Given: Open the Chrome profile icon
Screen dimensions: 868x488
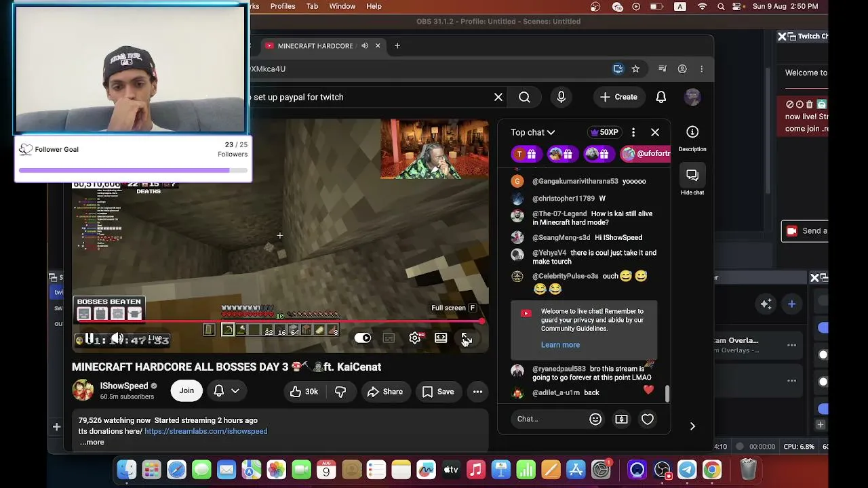Looking at the screenshot, I should (682, 68).
